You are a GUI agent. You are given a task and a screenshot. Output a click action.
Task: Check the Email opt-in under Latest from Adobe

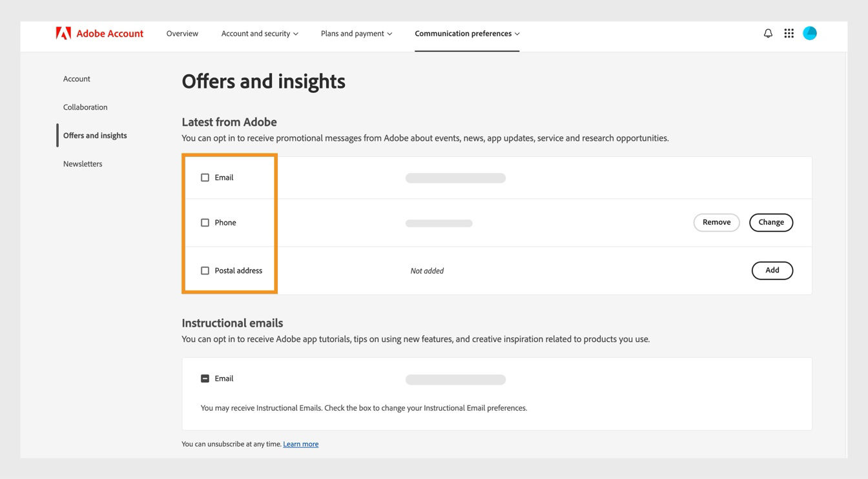point(205,177)
